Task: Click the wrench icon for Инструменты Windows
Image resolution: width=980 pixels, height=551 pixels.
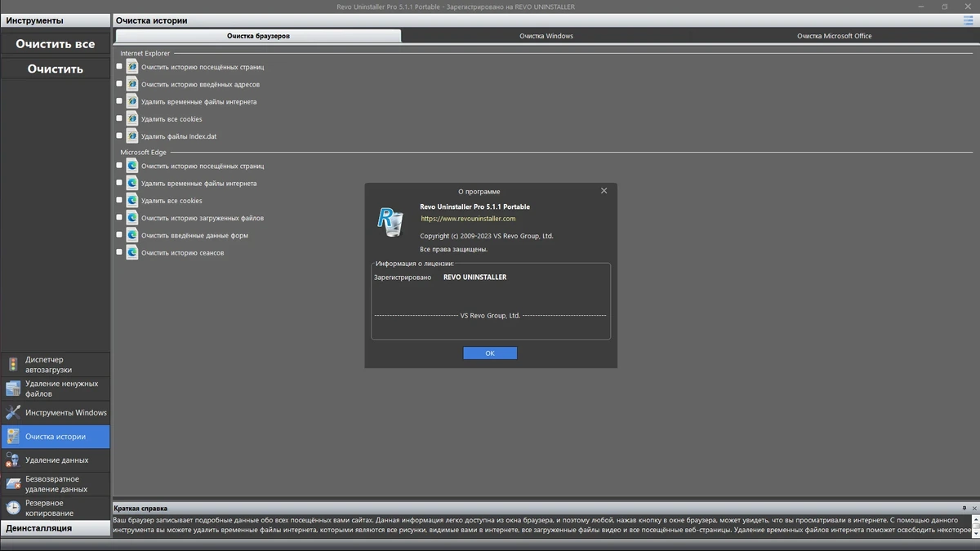Action: (x=13, y=412)
